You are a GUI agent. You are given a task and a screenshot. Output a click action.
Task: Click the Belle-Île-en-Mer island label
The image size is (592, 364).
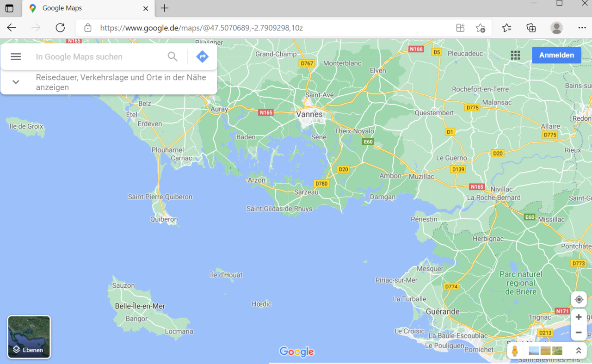(x=140, y=306)
